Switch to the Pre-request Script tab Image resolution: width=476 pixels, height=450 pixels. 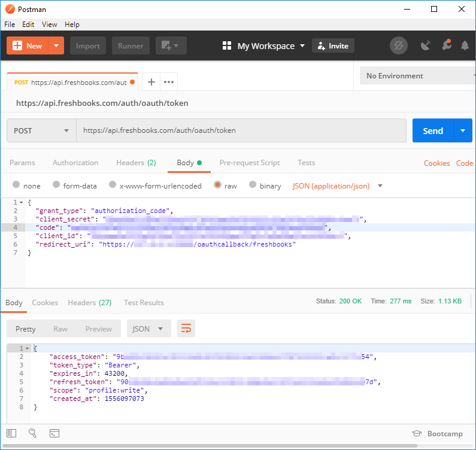click(x=250, y=163)
